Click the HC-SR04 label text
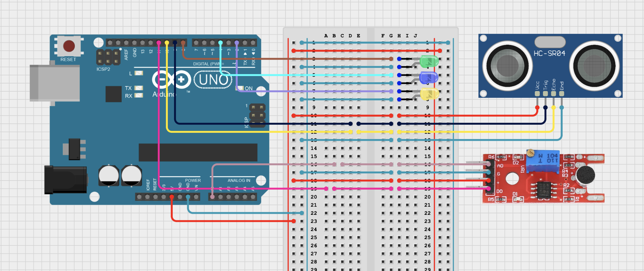 [x=549, y=53]
